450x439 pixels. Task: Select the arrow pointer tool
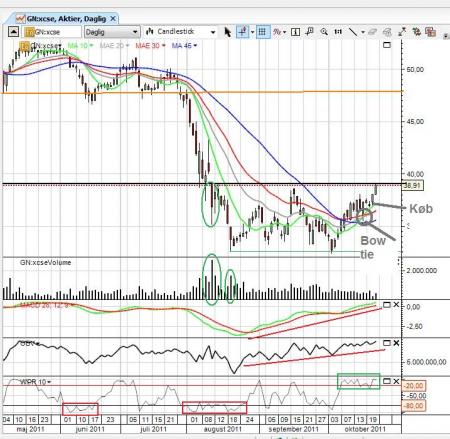(228, 32)
